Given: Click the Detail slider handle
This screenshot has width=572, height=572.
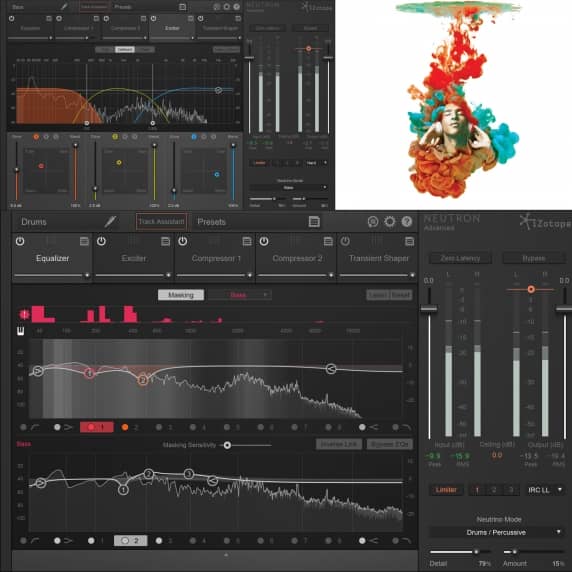Looking at the screenshot, I should coord(476,552).
